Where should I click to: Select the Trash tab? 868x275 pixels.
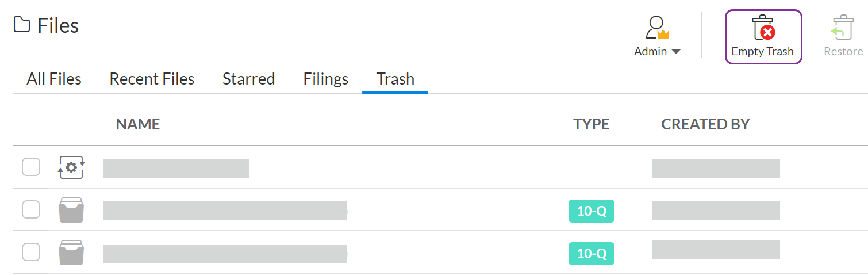(x=395, y=79)
